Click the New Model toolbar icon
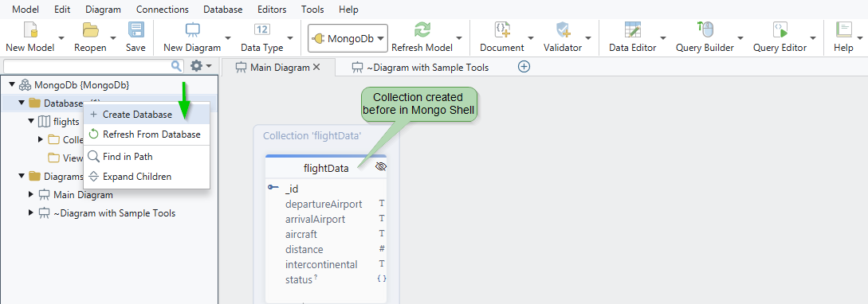 coord(30,30)
